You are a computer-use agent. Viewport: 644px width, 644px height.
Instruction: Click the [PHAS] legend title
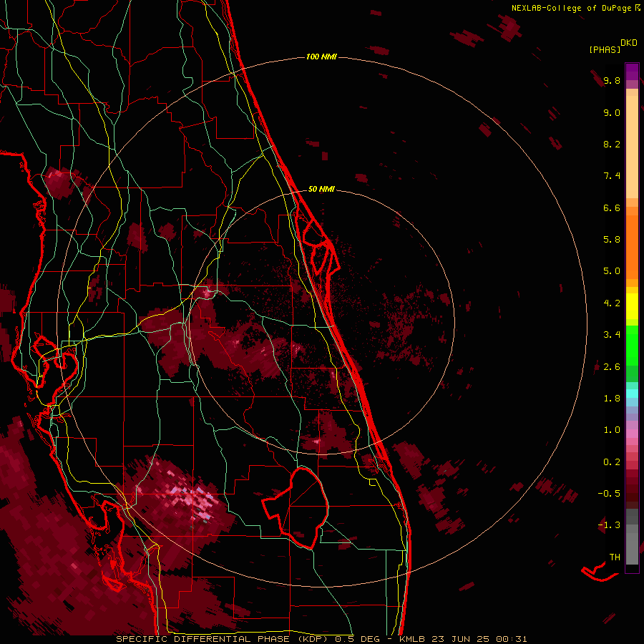[x=605, y=50]
